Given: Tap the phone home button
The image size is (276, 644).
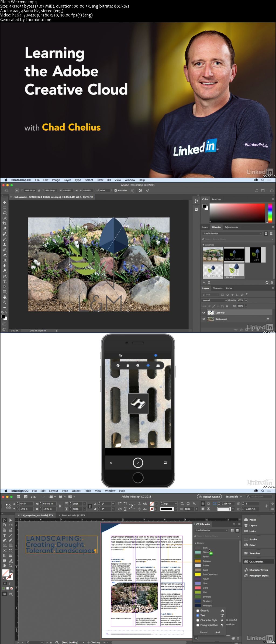Looking at the screenshot, I should click(x=138, y=478).
